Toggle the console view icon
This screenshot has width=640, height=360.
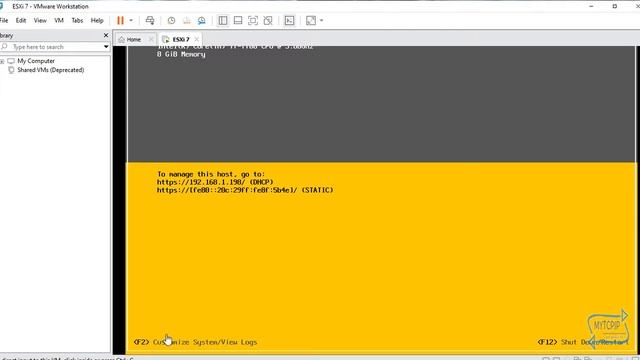coord(289,20)
